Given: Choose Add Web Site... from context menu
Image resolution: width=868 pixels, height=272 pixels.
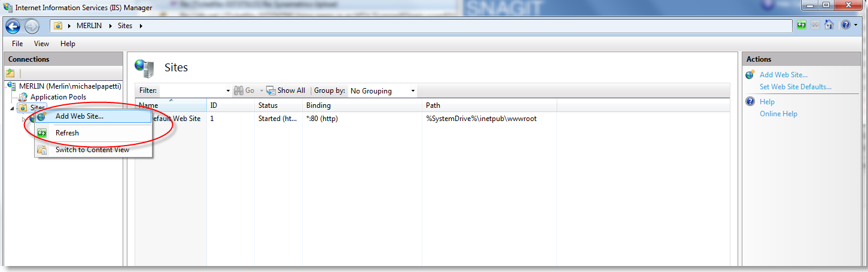Looking at the screenshot, I should [93, 116].
